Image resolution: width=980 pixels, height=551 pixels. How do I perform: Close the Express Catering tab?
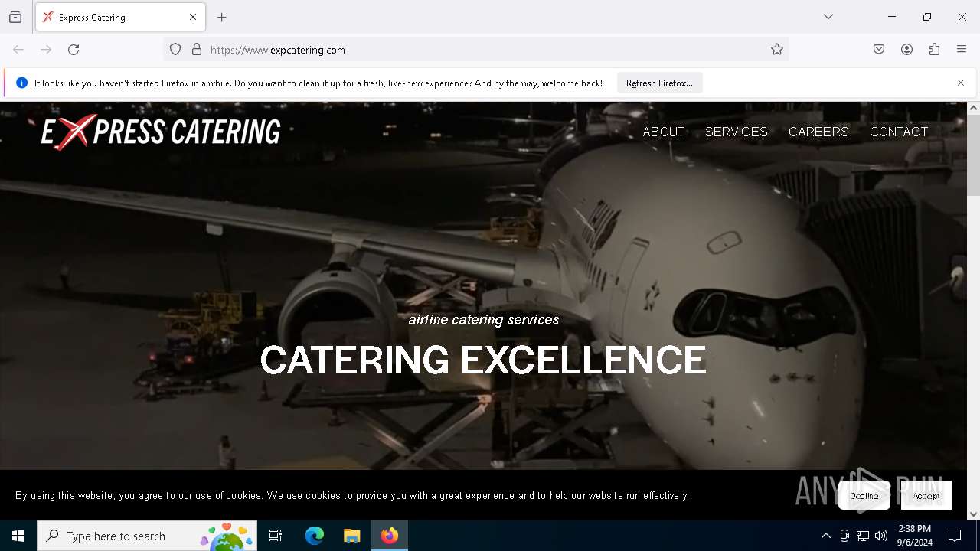[x=193, y=17]
